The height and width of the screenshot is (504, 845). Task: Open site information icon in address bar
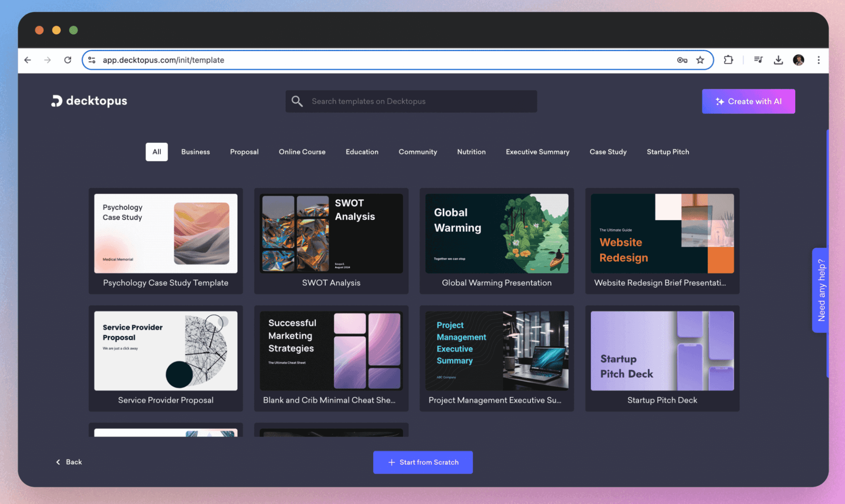[x=92, y=60]
